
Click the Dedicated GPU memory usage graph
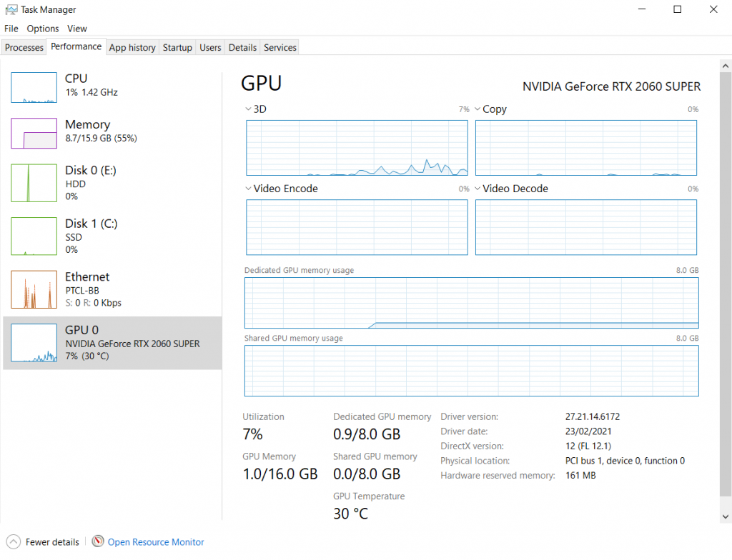pos(471,304)
